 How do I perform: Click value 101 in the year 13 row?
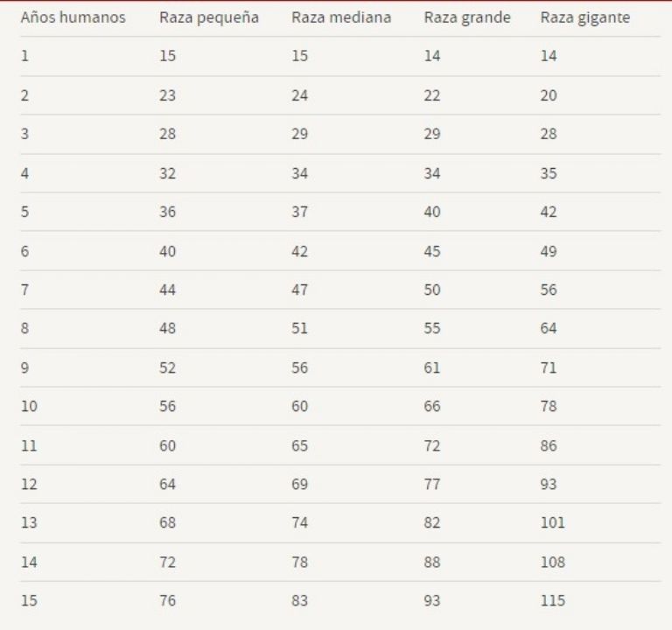click(x=552, y=523)
